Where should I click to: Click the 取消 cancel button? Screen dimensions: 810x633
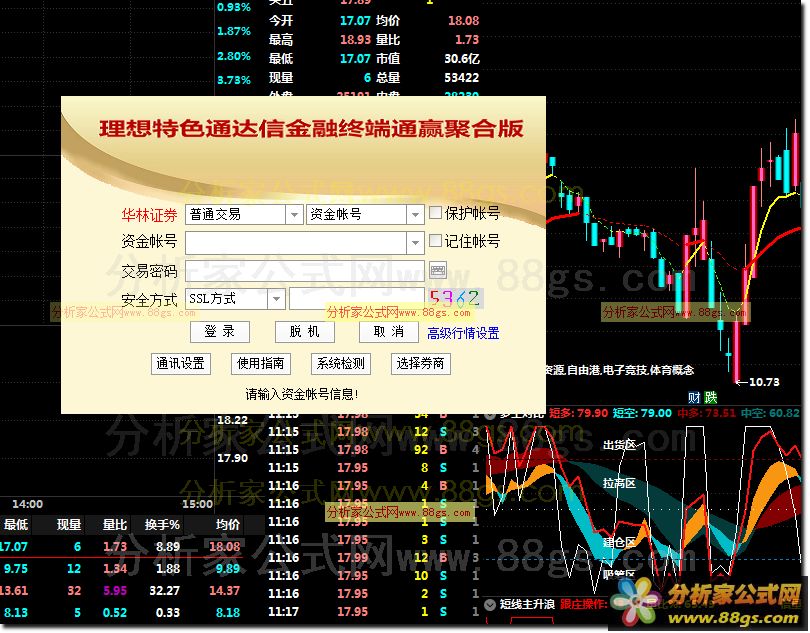(388, 332)
